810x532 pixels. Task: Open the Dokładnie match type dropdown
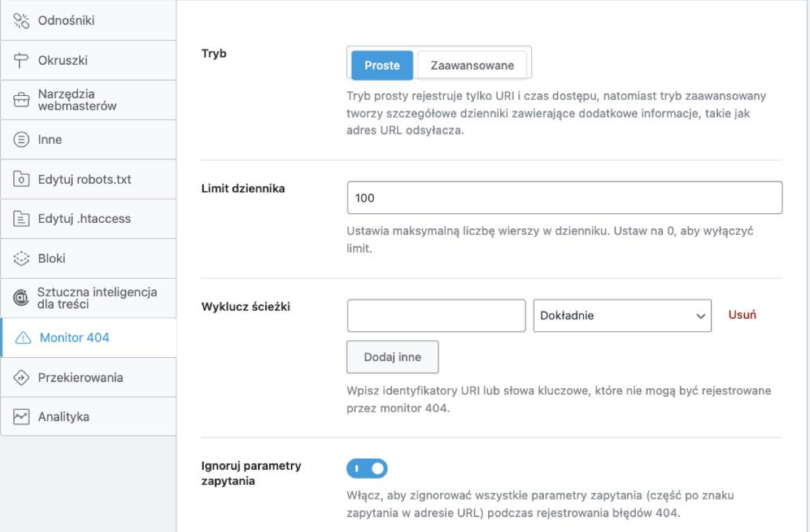(622, 316)
